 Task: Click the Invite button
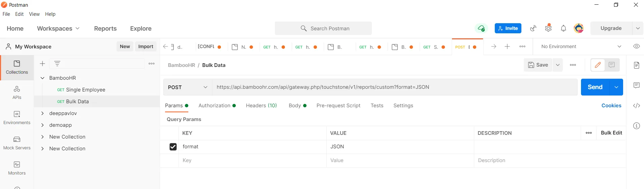508,28
